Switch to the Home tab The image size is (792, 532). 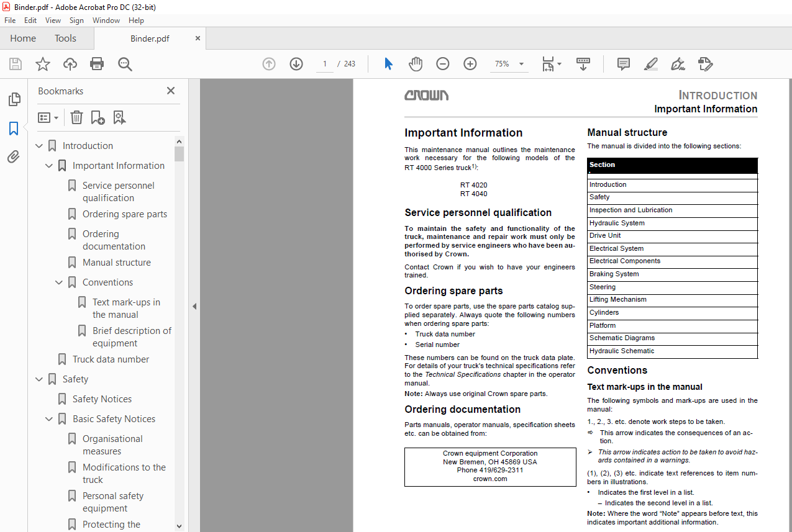click(23, 38)
